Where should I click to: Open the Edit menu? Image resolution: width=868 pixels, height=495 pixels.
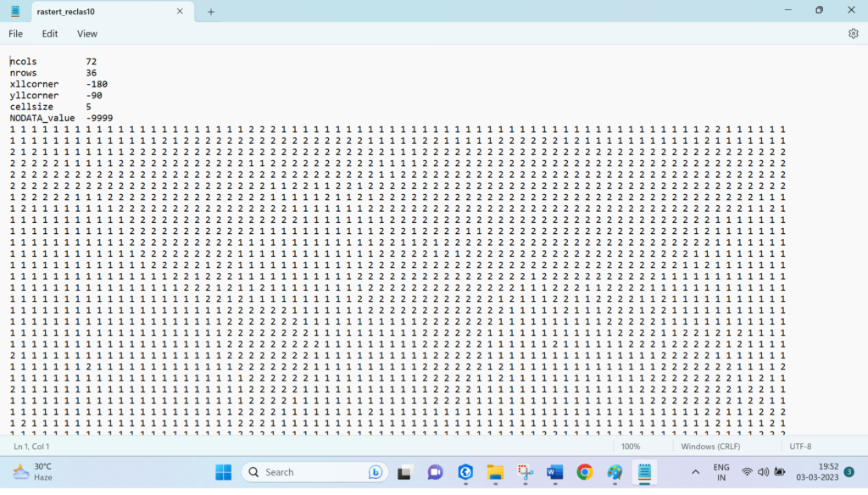click(x=49, y=33)
